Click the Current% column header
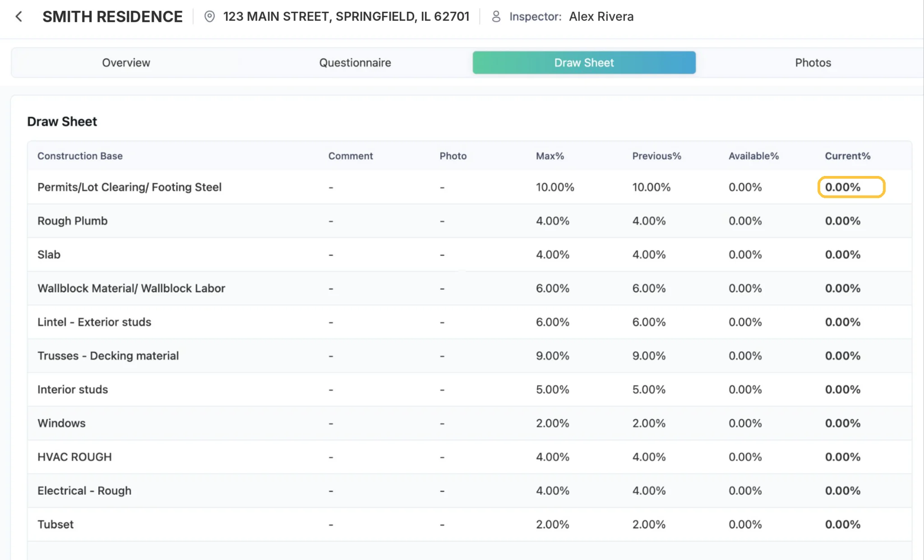Image resolution: width=924 pixels, height=560 pixels. coord(848,156)
